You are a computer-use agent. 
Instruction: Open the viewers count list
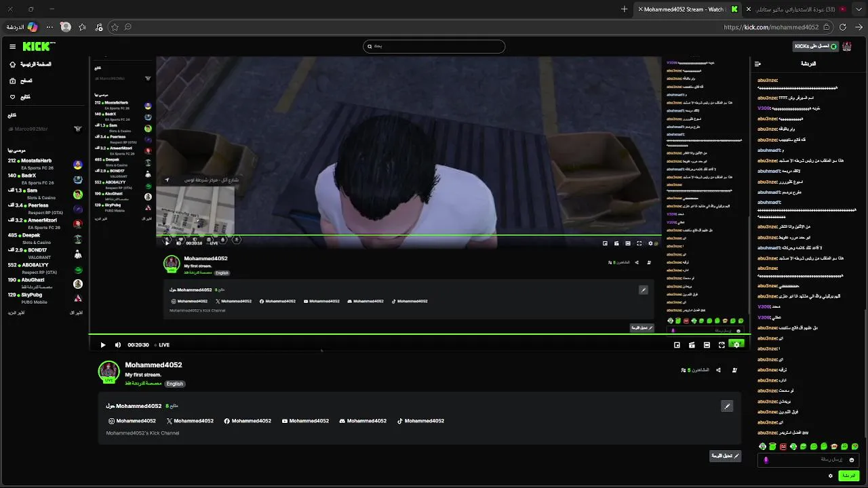[x=695, y=370]
